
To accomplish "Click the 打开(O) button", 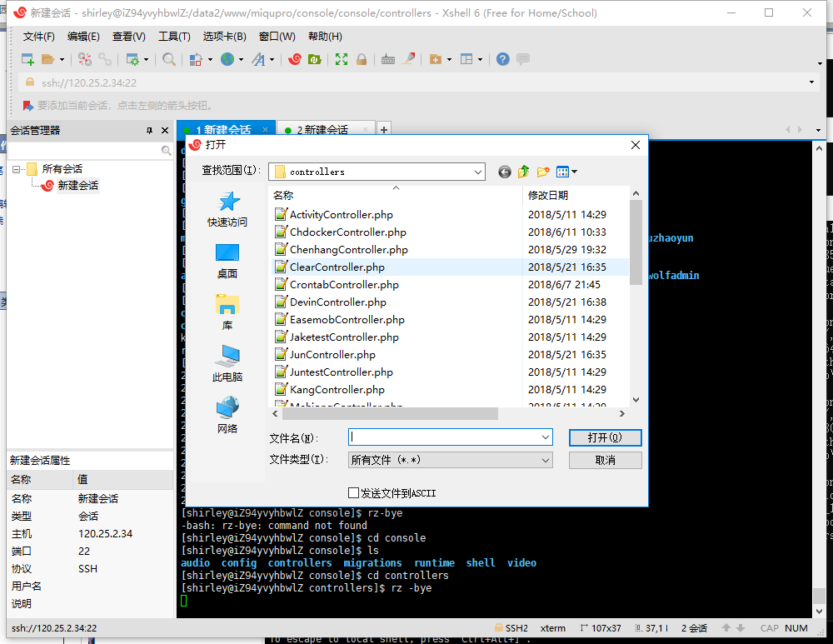I will [x=605, y=437].
